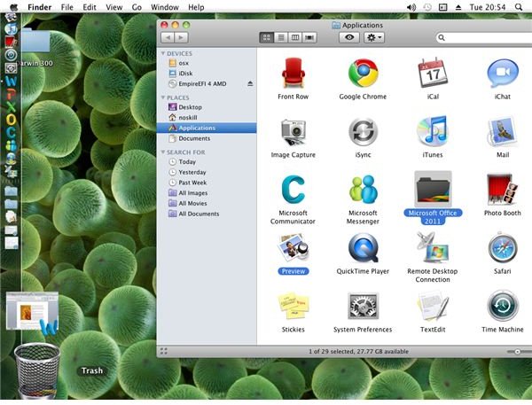Open the Finder menu
Viewport: 532px width, 405px height.
point(40,7)
